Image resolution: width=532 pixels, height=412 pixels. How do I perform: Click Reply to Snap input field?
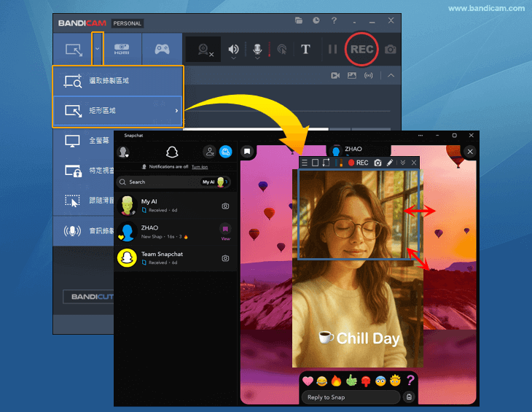pyautogui.click(x=351, y=397)
